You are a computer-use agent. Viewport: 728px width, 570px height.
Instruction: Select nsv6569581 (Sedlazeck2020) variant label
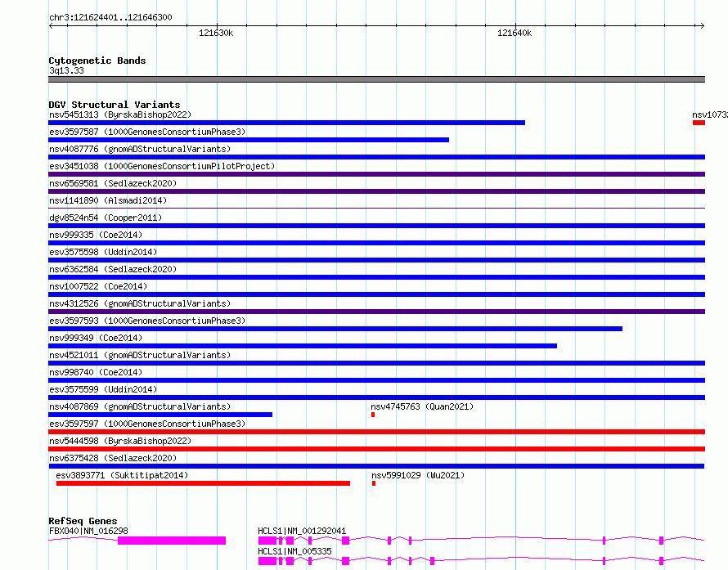coord(113,183)
